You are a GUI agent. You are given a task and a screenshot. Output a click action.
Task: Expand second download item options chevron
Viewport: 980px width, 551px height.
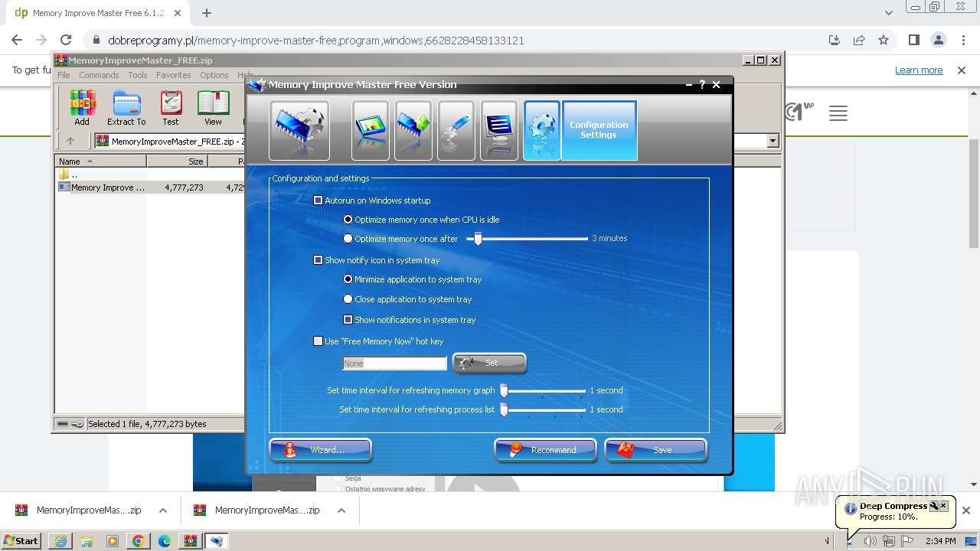coord(341,510)
